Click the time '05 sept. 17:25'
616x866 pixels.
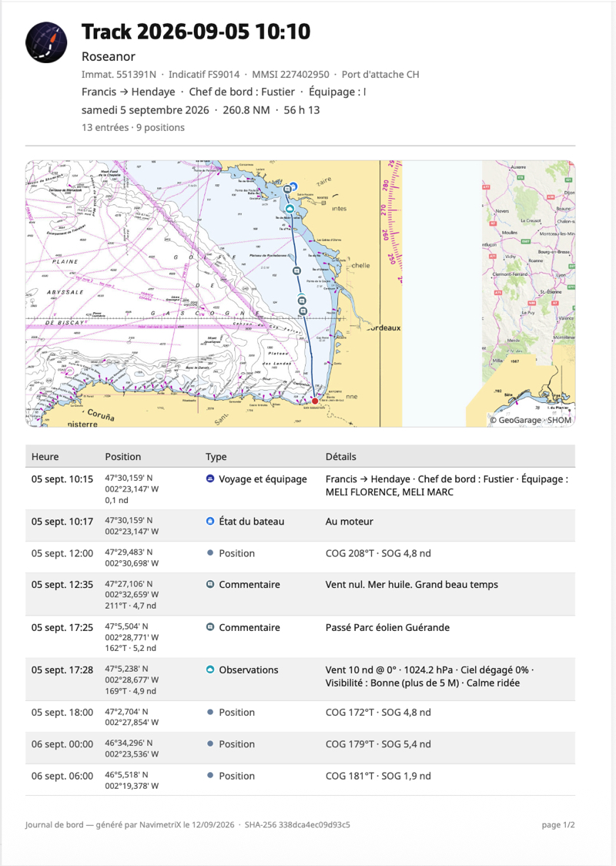(x=62, y=627)
